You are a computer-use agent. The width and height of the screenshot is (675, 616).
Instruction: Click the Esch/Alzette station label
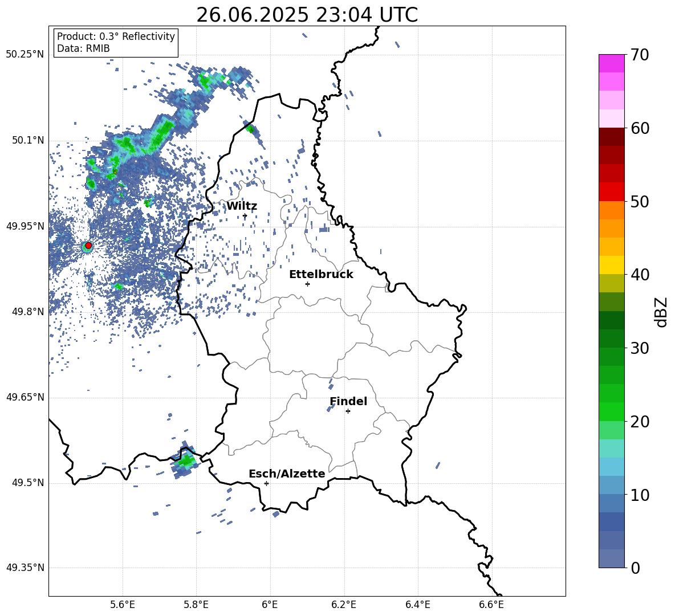(x=287, y=474)
